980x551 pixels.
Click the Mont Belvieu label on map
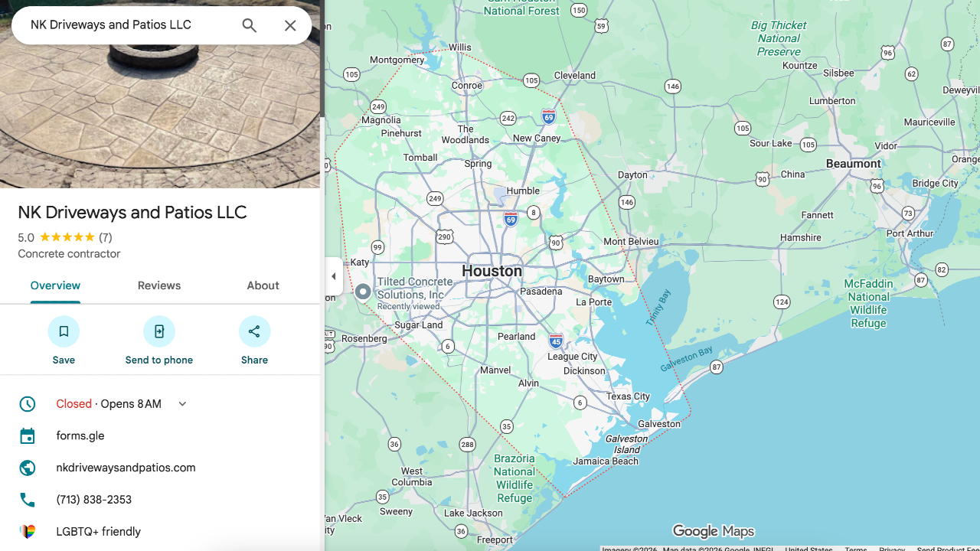coord(631,242)
